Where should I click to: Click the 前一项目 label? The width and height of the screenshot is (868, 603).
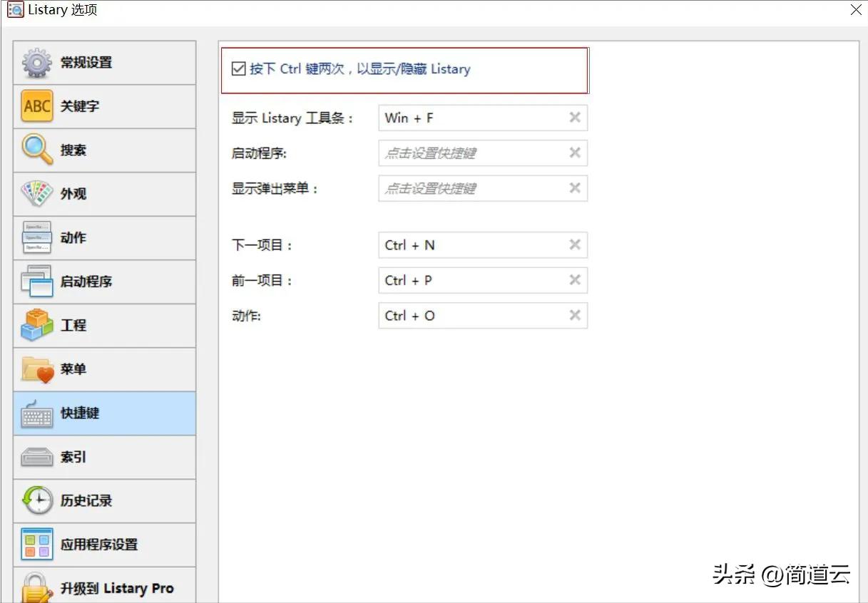point(262,281)
